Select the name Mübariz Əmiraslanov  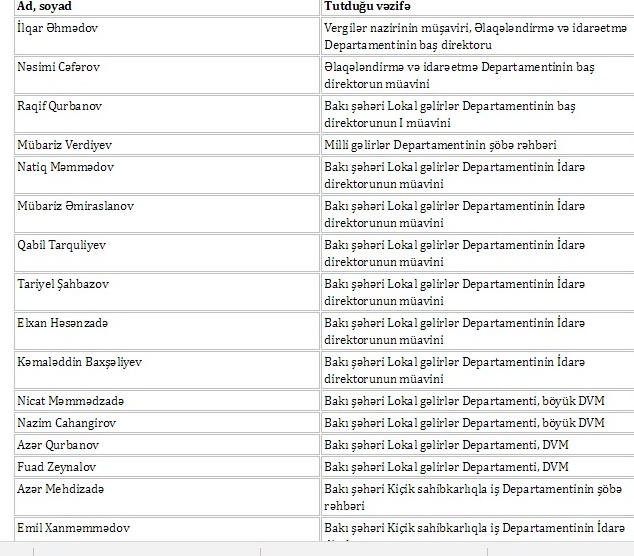pyautogui.click(x=75, y=206)
